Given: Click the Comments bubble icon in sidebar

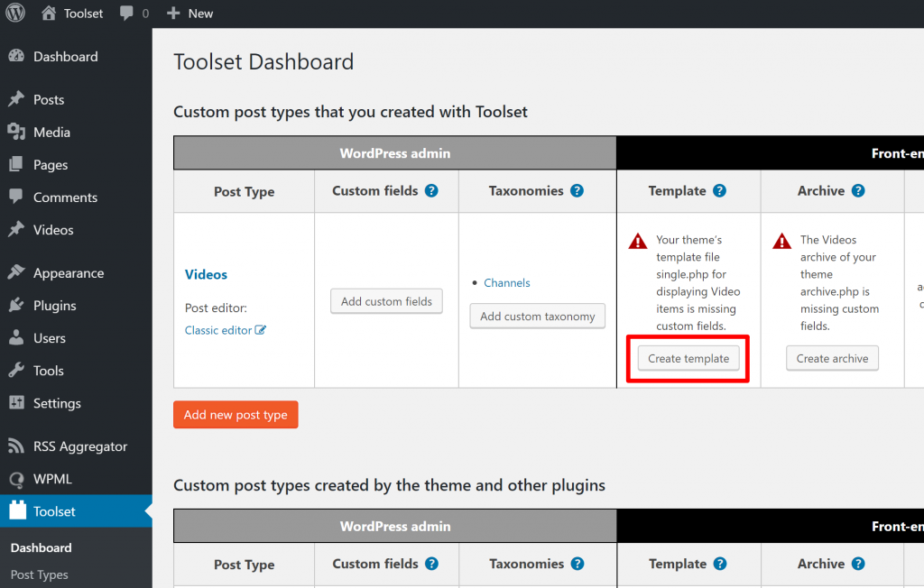Looking at the screenshot, I should click(16, 197).
